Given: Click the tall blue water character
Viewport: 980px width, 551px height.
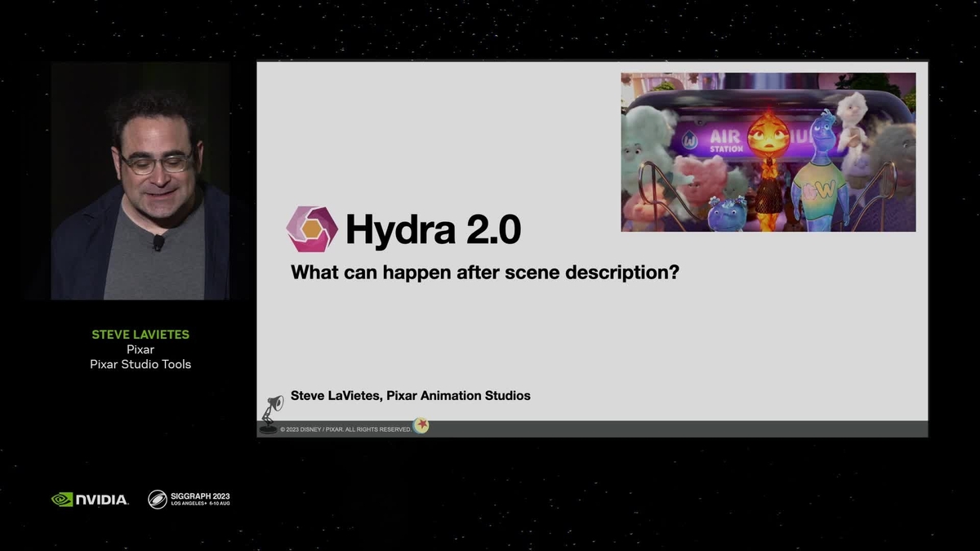Looking at the screenshot, I should pyautogui.click(x=821, y=173).
